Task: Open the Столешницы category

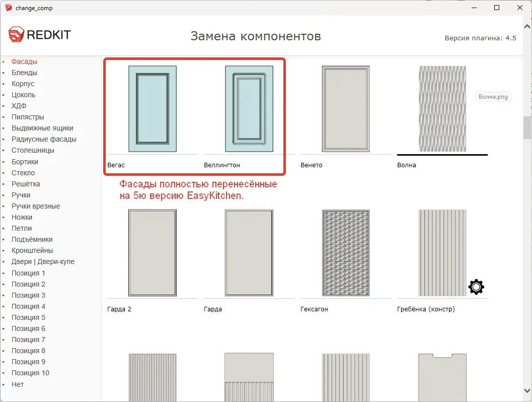Action: coord(33,150)
